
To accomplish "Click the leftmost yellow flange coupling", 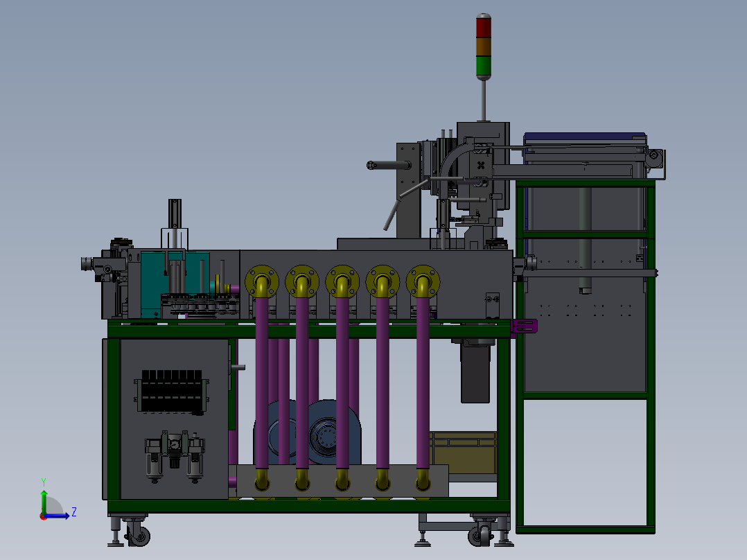I will 261,281.
